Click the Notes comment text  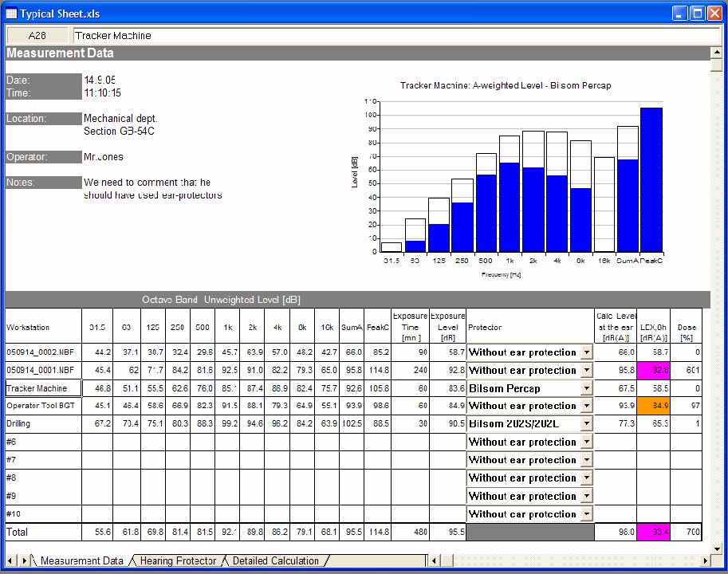click(153, 188)
